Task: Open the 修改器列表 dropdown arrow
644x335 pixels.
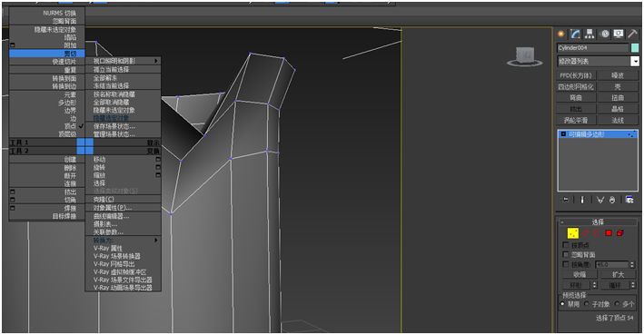Action: click(x=635, y=61)
